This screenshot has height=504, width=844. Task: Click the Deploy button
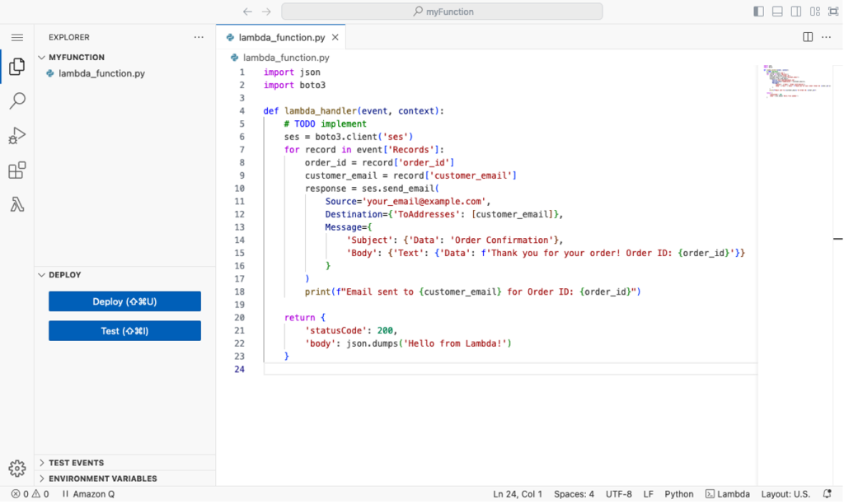coord(124,301)
